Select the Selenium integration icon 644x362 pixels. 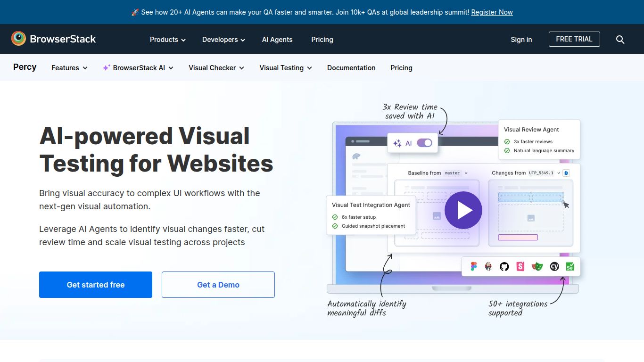[x=570, y=266]
